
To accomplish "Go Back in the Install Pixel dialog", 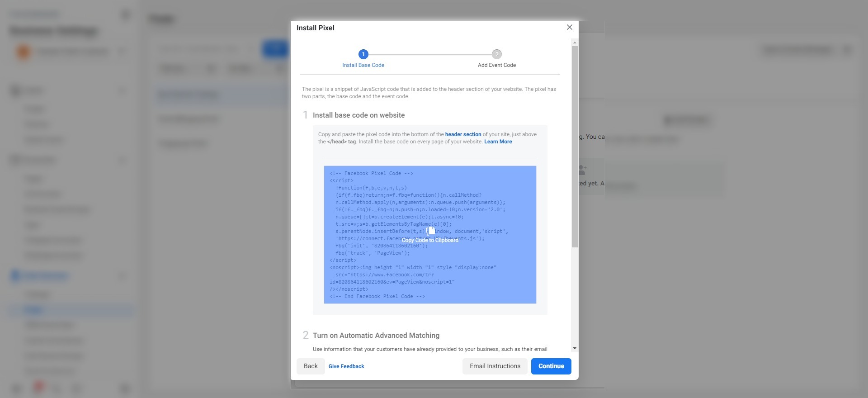I will (311, 366).
